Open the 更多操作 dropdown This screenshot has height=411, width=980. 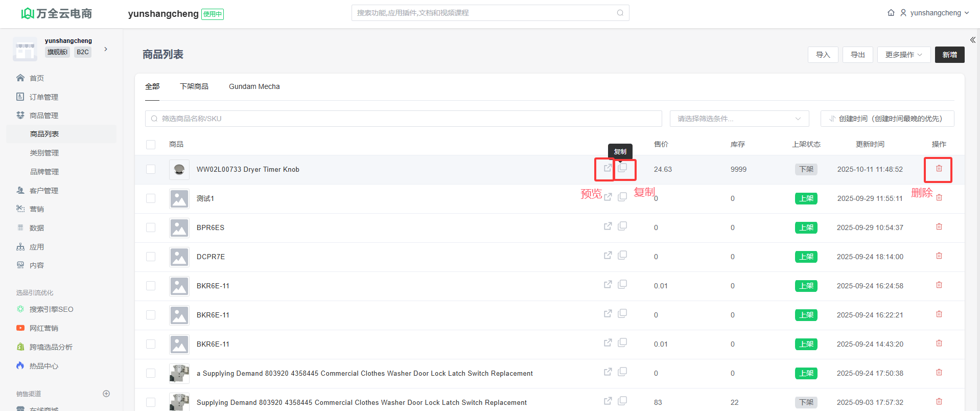903,55
